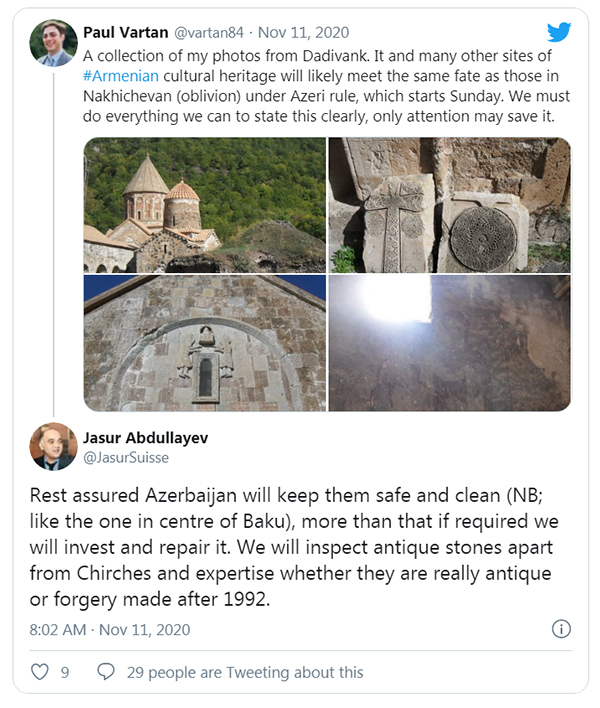
Task: Open the @JasurSuisse handle
Action: pyautogui.click(x=126, y=457)
